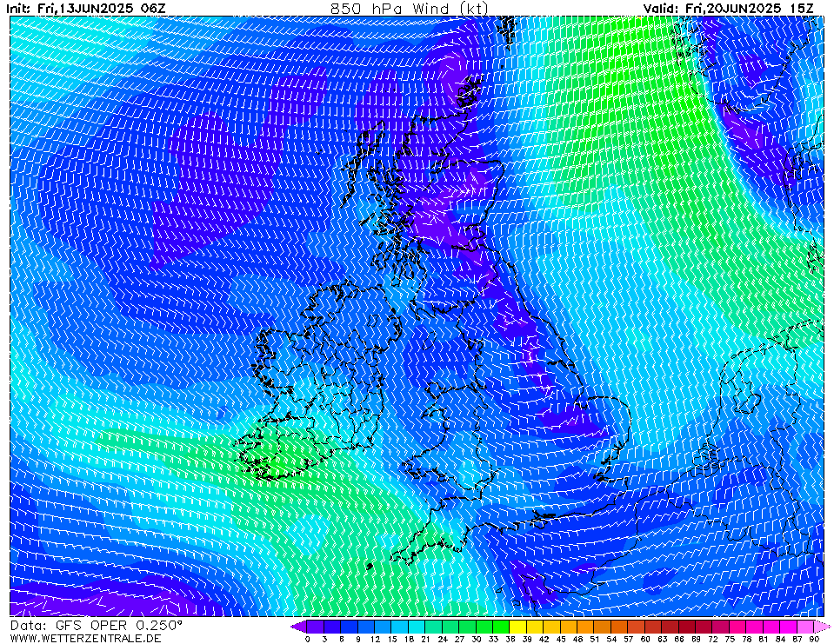Click the '21' label on the color scale
Viewport: 834px width, 644px height.
point(425,639)
